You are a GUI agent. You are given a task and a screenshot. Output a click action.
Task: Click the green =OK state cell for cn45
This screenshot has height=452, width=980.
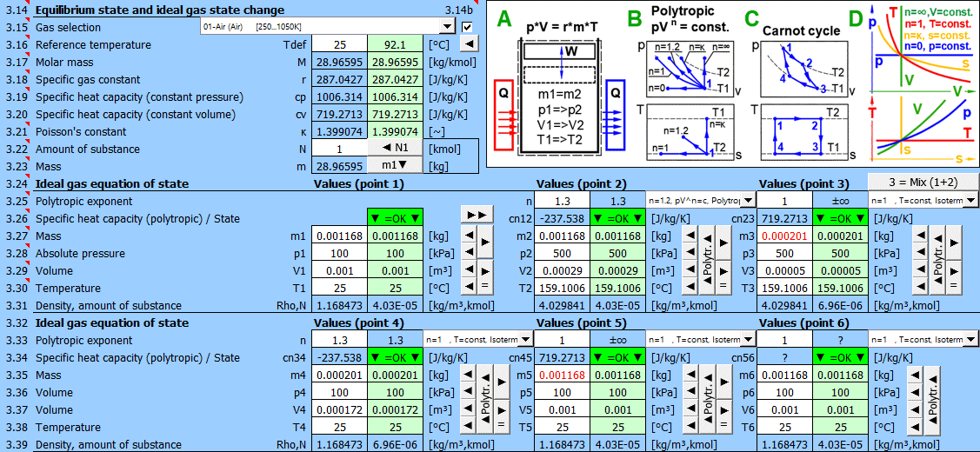pos(617,357)
